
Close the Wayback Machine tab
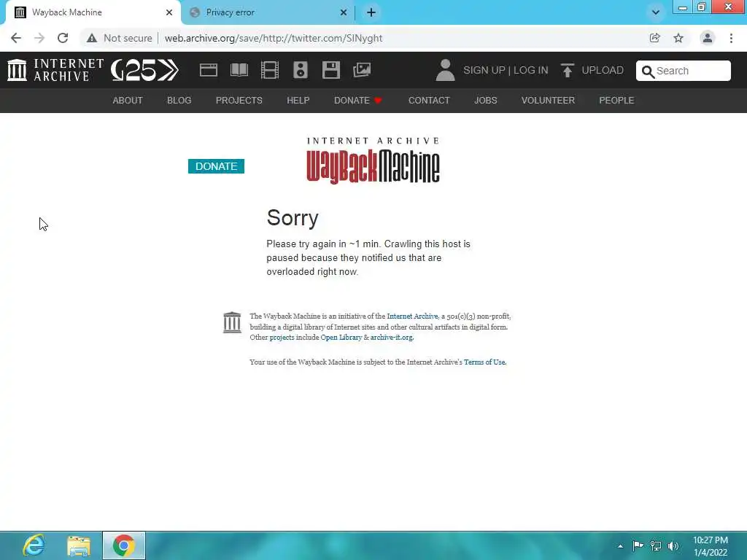[169, 12]
